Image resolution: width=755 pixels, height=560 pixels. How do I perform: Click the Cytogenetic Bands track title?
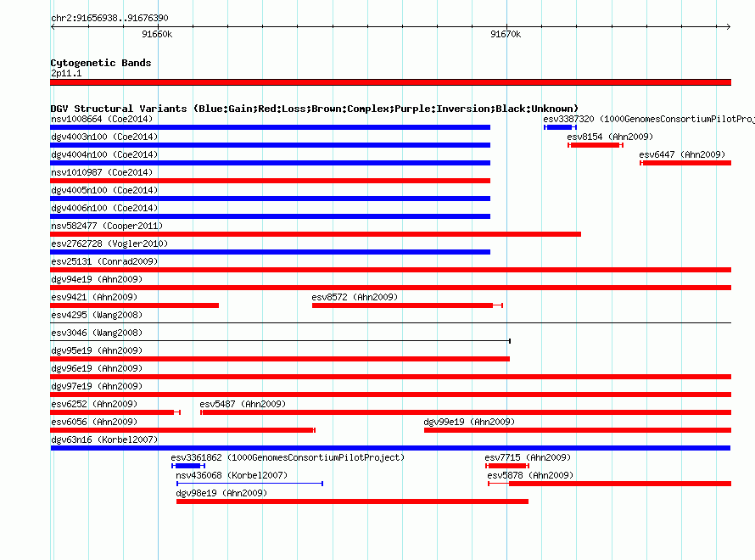(x=101, y=63)
